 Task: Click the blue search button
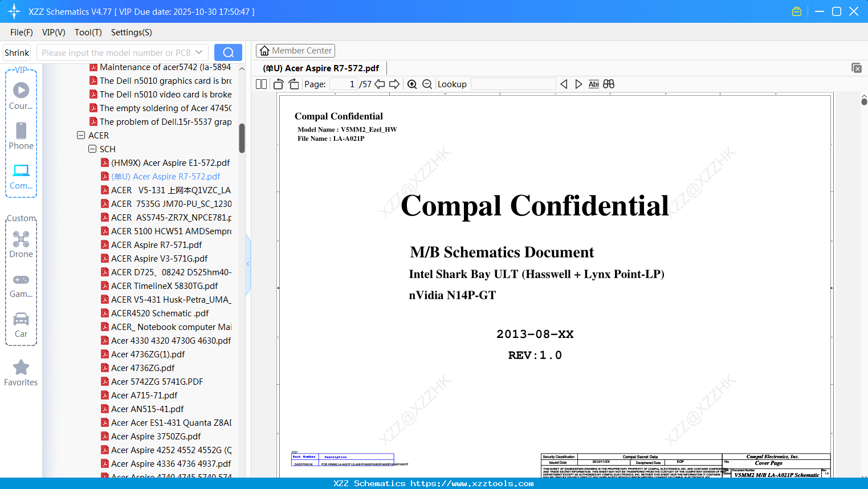[228, 52]
